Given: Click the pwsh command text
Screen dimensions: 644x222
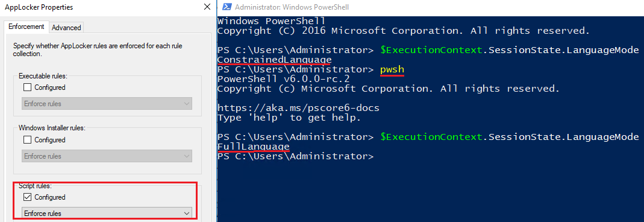Looking at the screenshot, I should 392,70.
